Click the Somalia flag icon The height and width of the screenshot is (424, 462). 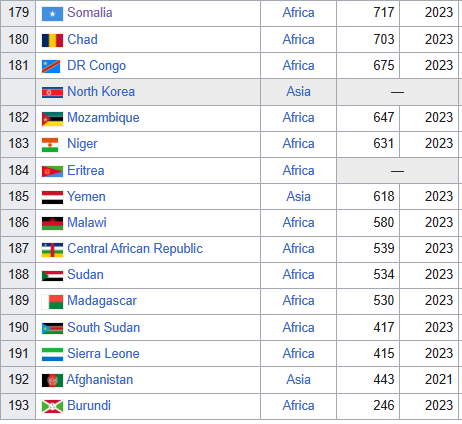pyautogui.click(x=52, y=14)
